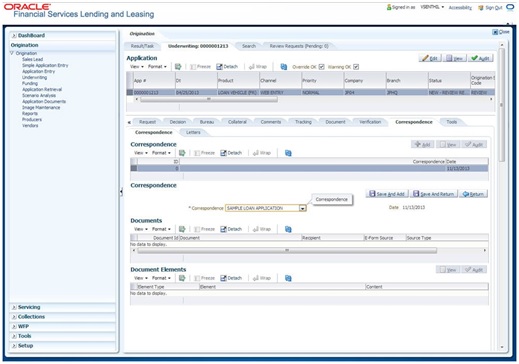This screenshot has width=519, height=364.
Task: Click the main panel vertical scrollbar
Action: (x=502, y=105)
